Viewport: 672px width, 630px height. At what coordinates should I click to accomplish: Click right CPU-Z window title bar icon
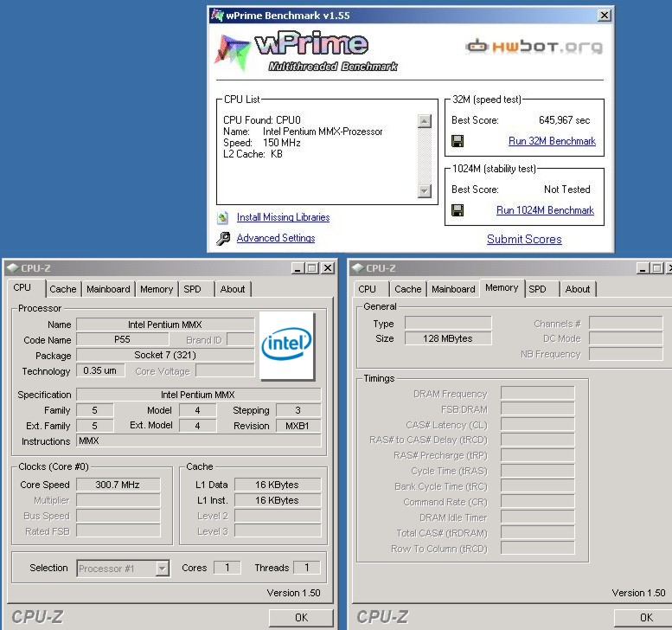(x=358, y=268)
